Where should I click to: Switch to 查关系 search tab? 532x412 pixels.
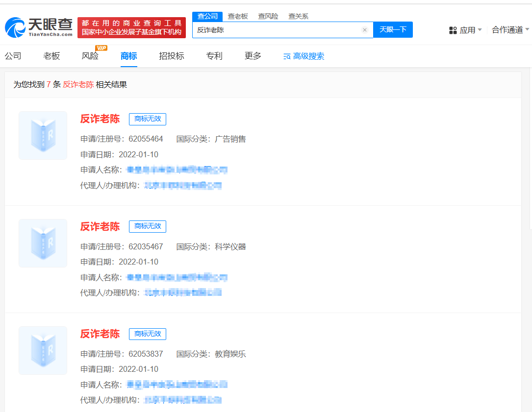[298, 16]
